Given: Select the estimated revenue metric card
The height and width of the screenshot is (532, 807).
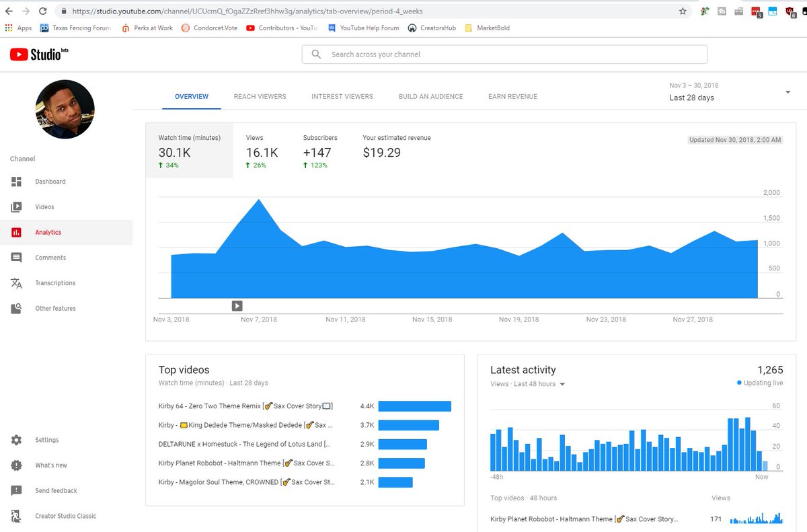Looking at the screenshot, I should tap(397, 145).
